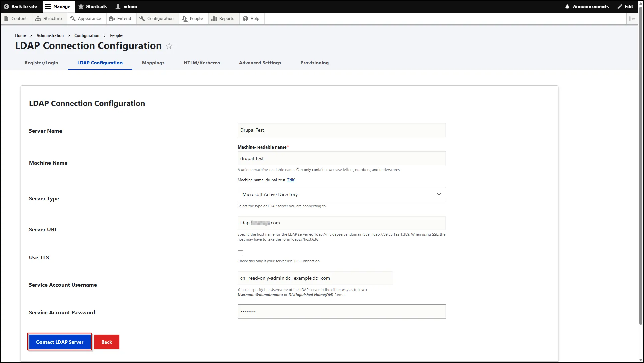Click the Reports icon
This screenshot has width=644, height=363.
(214, 18)
